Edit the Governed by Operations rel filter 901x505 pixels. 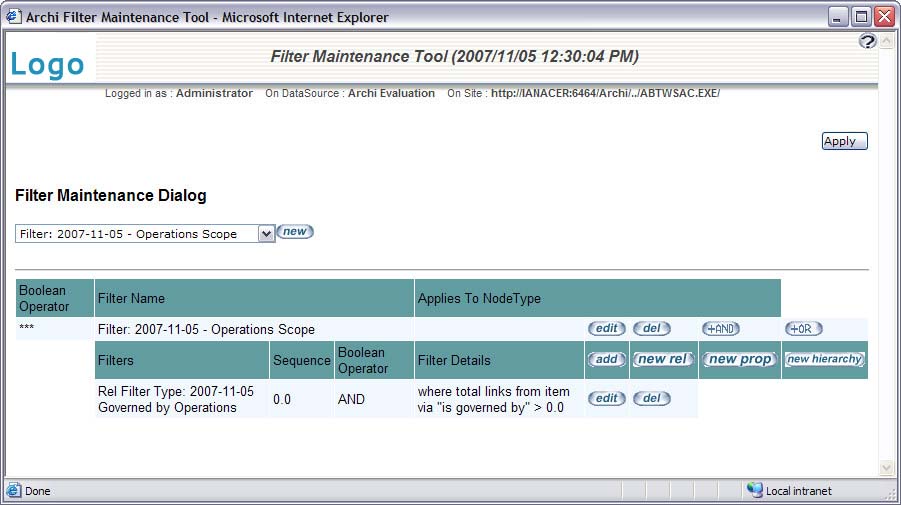(606, 398)
